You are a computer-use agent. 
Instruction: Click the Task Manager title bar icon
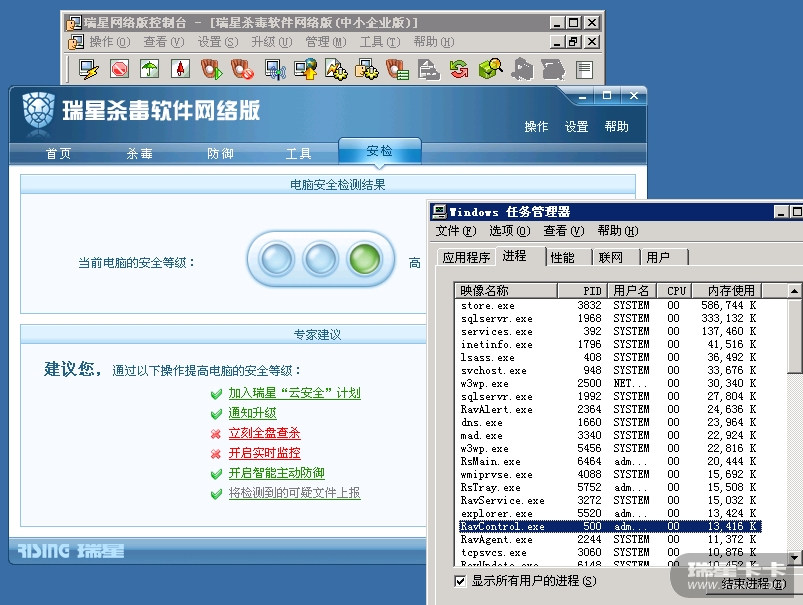pos(439,212)
